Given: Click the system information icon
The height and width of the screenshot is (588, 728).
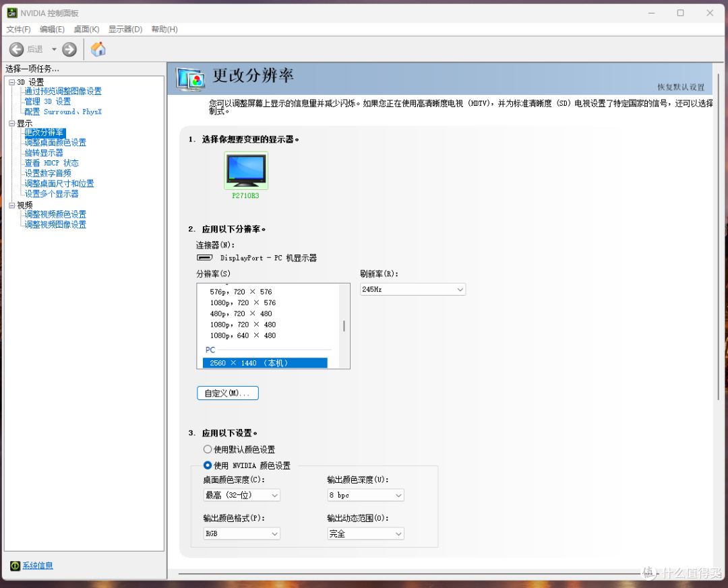Looking at the screenshot, I should [16, 565].
